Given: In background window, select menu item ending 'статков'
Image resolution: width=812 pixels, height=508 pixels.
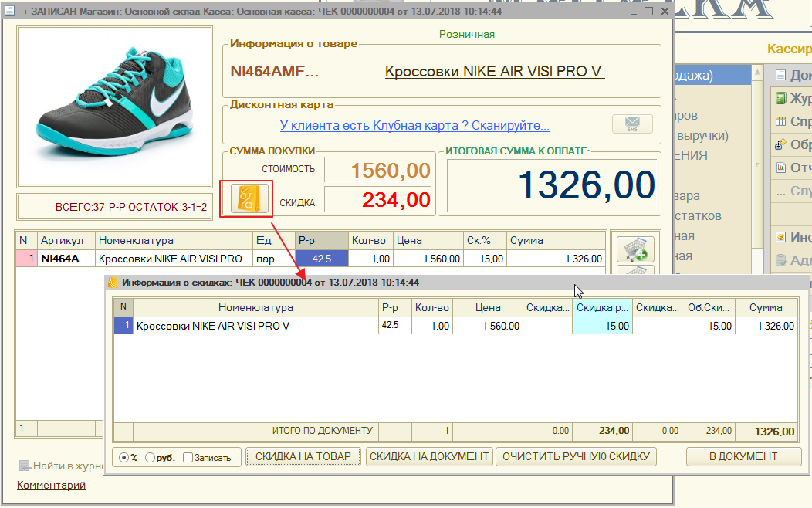Looking at the screenshot, I should point(699,216).
